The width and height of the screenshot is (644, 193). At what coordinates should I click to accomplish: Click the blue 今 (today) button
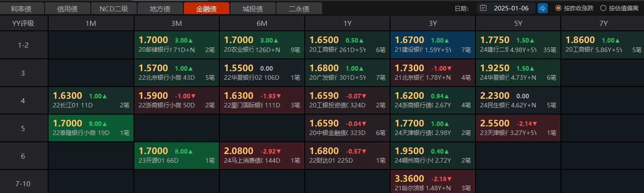pyautogui.click(x=542, y=8)
